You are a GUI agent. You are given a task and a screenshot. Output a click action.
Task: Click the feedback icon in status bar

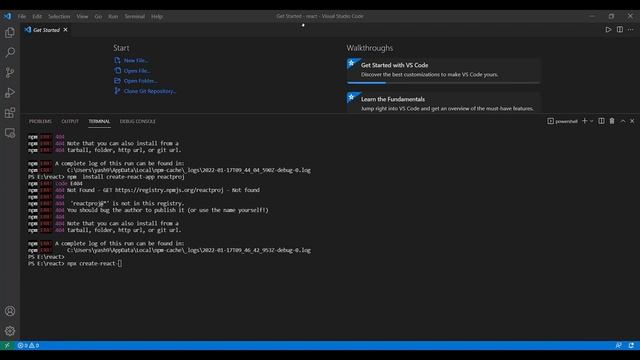619,345
